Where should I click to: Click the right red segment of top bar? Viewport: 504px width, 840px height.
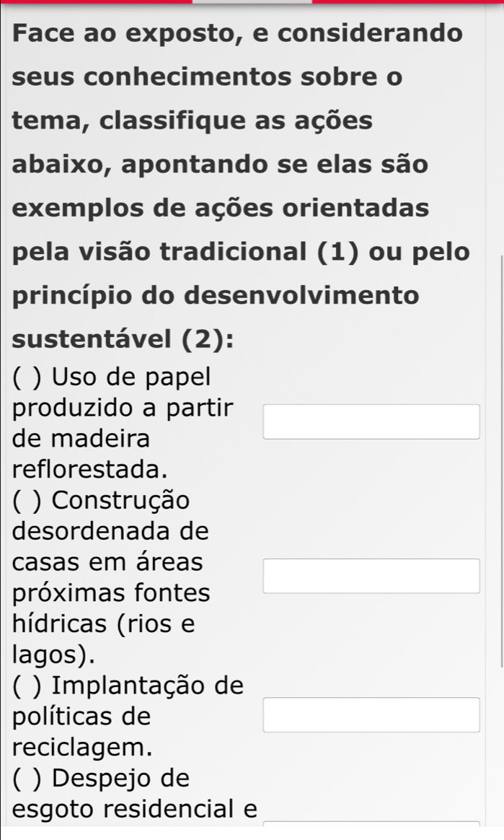click(408, 1)
